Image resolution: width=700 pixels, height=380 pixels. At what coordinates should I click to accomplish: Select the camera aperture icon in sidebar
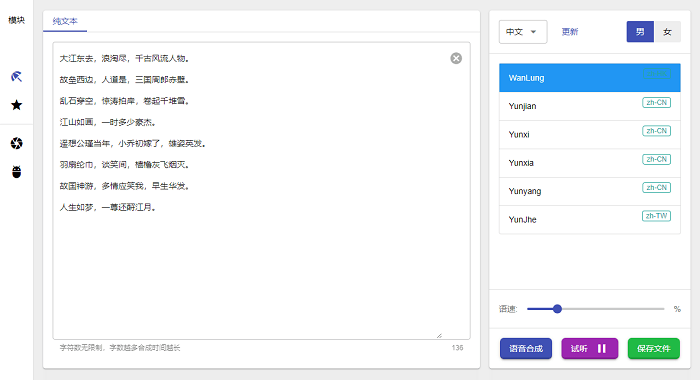coord(17,143)
